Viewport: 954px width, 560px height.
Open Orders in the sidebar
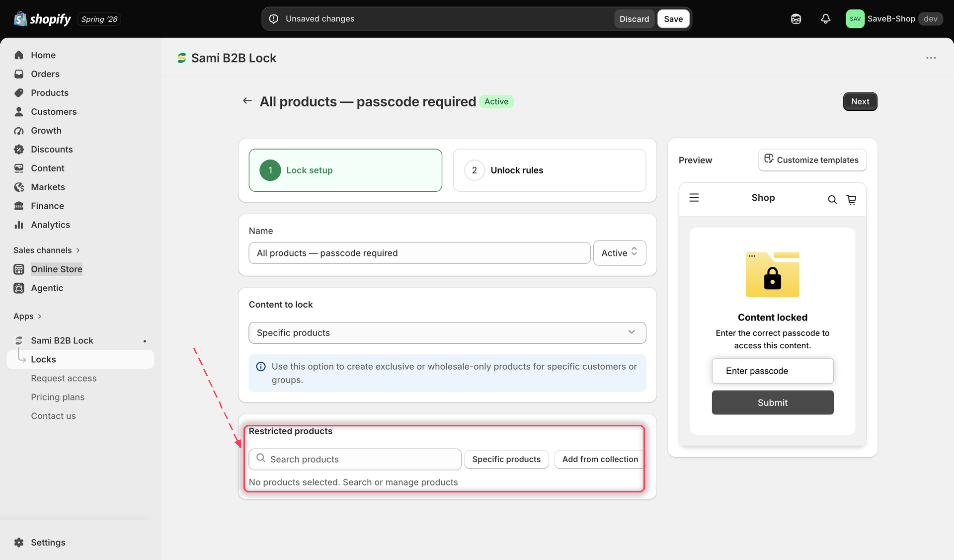(x=45, y=74)
